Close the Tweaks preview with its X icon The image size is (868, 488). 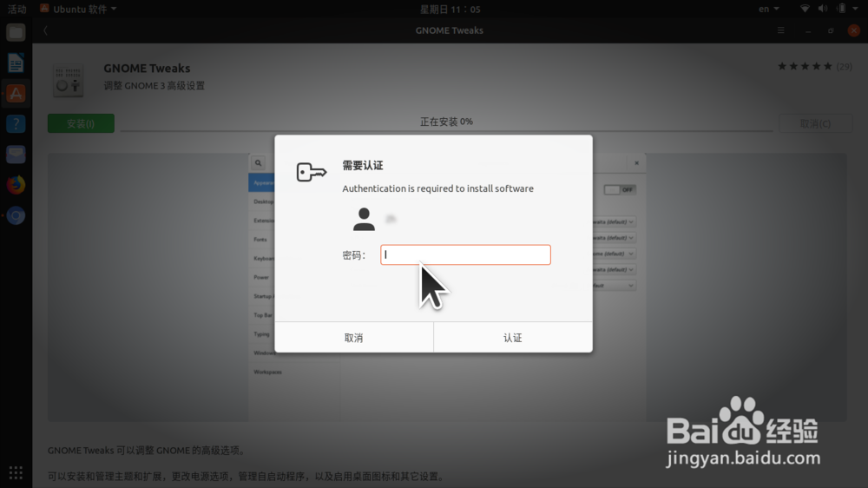tap(636, 163)
